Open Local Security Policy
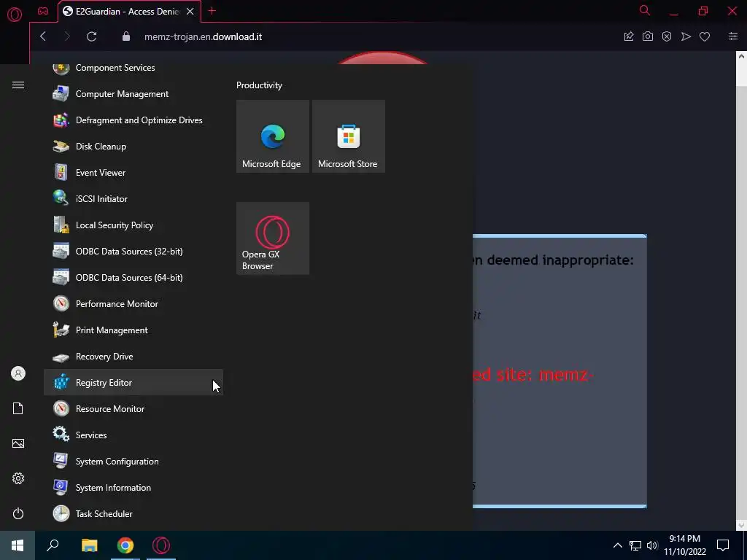The height and width of the screenshot is (560, 747). click(133, 225)
